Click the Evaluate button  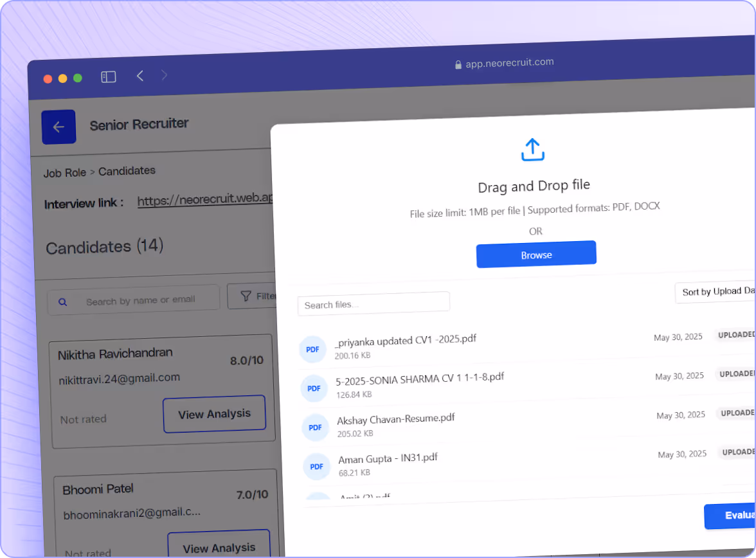tap(730, 516)
